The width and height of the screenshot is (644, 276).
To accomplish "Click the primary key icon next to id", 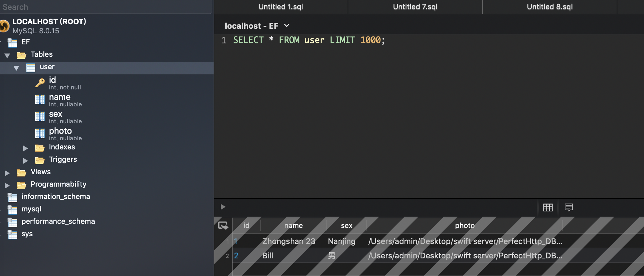I will (40, 83).
